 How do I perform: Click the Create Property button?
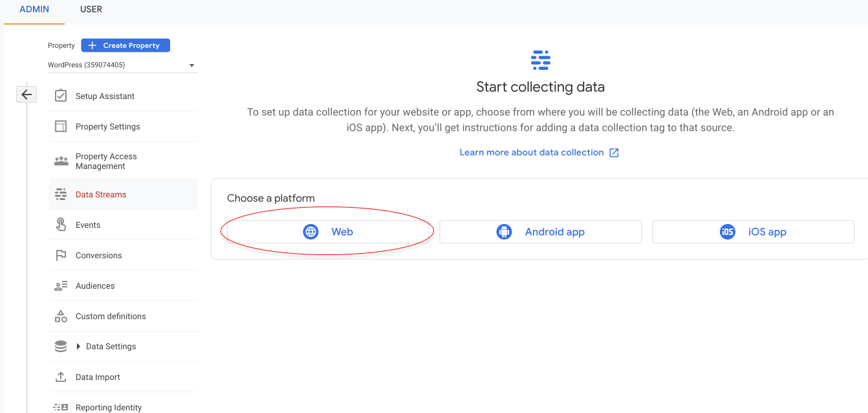[125, 45]
